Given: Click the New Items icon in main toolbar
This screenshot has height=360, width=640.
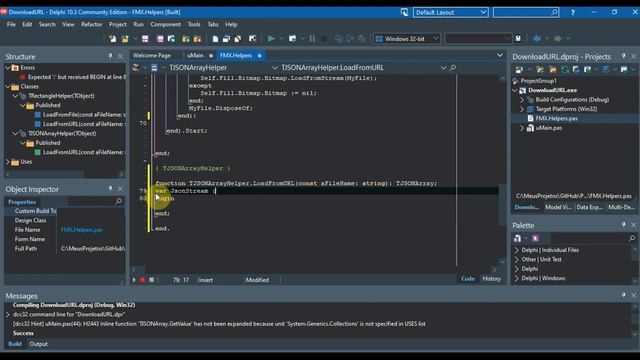Looking at the screenshot, I should click(113, 39).
